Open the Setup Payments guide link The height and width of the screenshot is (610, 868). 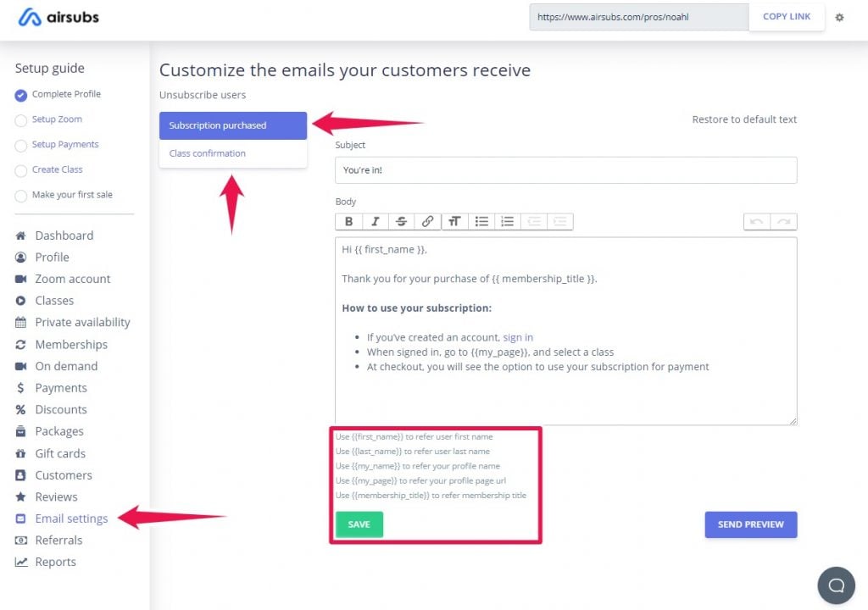[x=65, y=144]
